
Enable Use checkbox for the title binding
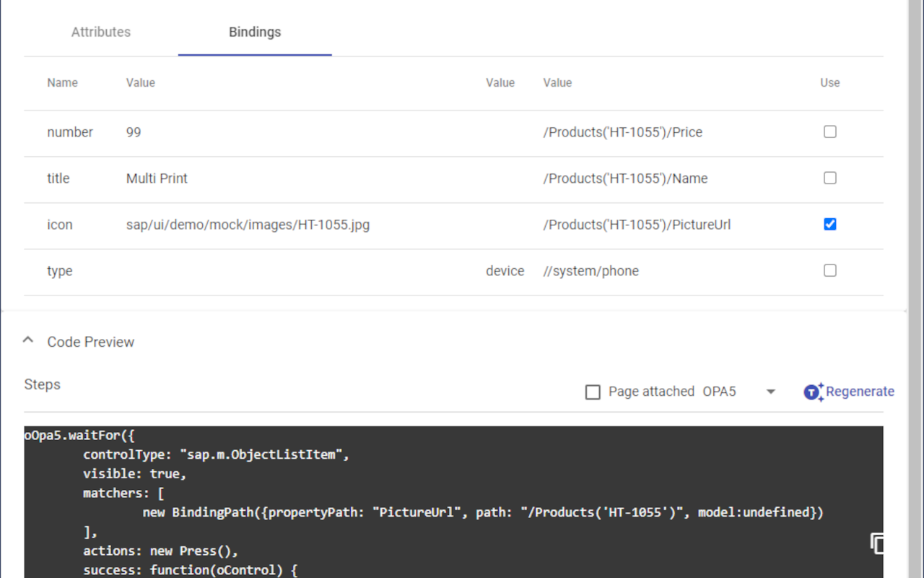click(x=829, y=178)
